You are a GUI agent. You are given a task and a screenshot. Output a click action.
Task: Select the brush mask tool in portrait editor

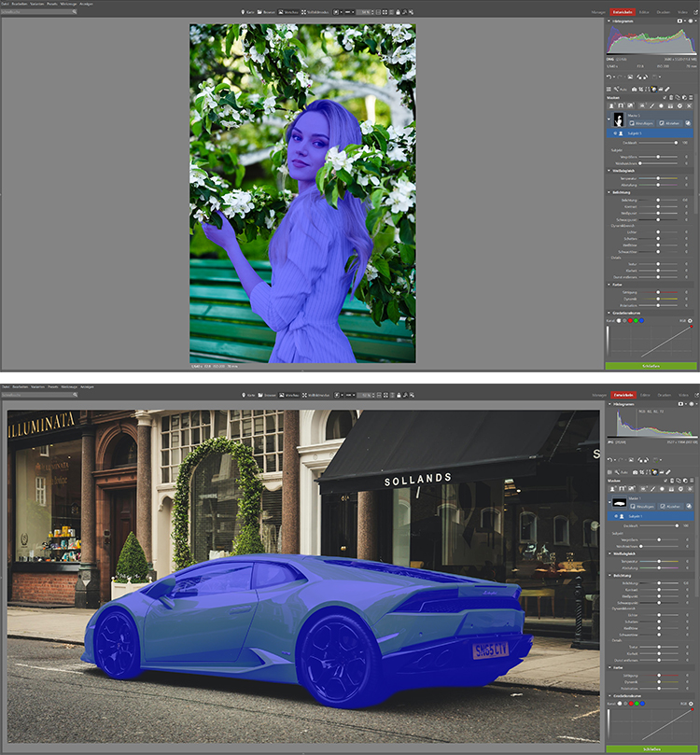coord(651,105)
